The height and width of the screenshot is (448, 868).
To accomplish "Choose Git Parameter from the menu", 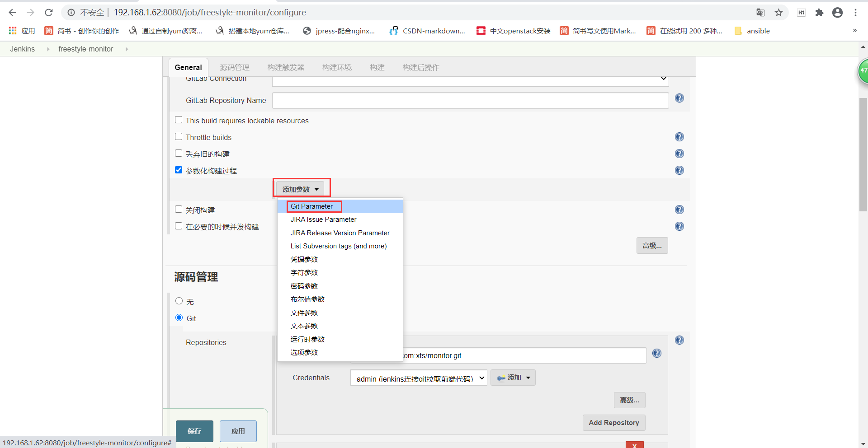I will [340, 206].
